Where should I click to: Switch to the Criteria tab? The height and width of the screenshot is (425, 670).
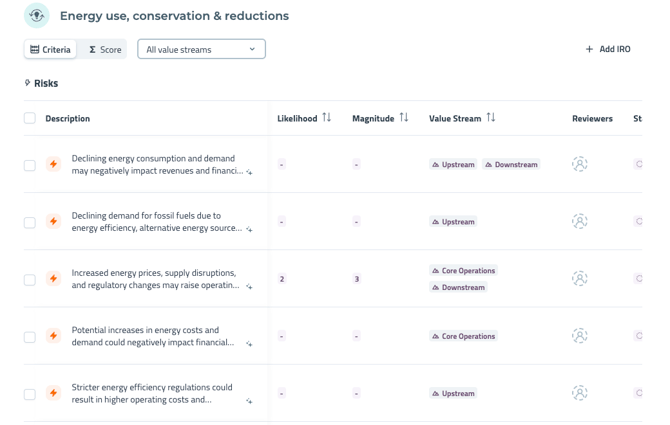pos(50,49)
